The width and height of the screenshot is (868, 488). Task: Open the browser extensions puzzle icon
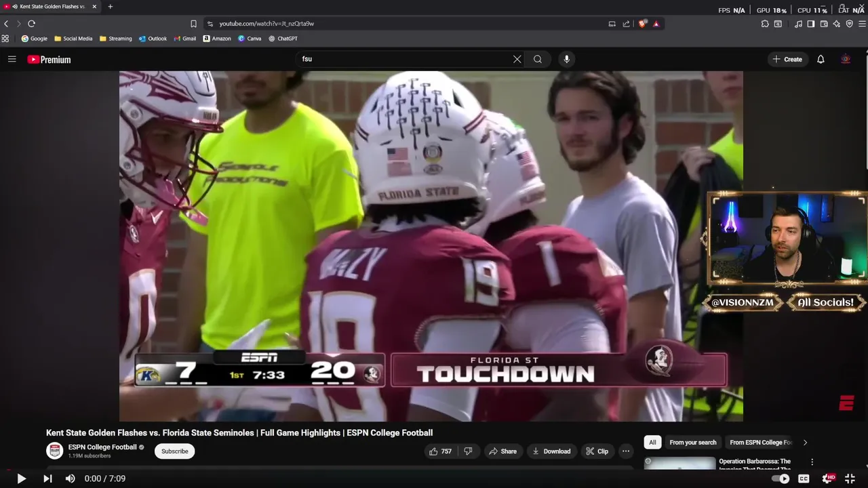pos(765,24)
